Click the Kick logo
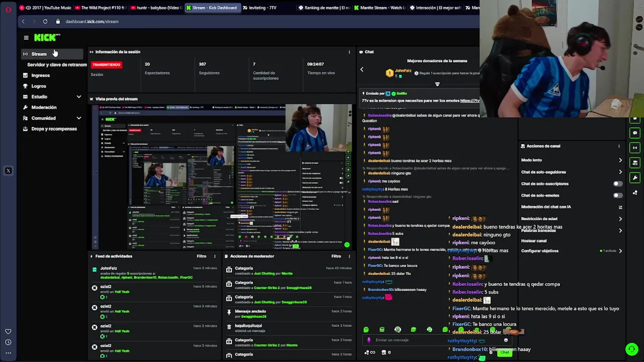 pyautogui.click(x=47, y=37)
